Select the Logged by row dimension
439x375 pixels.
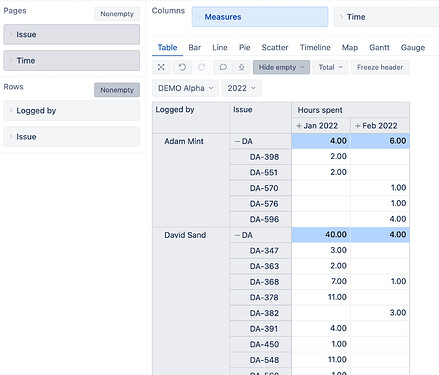[72, 111]
